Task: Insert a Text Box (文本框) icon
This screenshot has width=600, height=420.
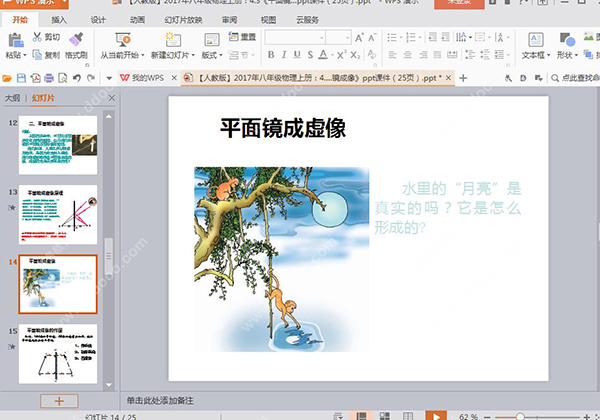Action: (x=536, y=40)
